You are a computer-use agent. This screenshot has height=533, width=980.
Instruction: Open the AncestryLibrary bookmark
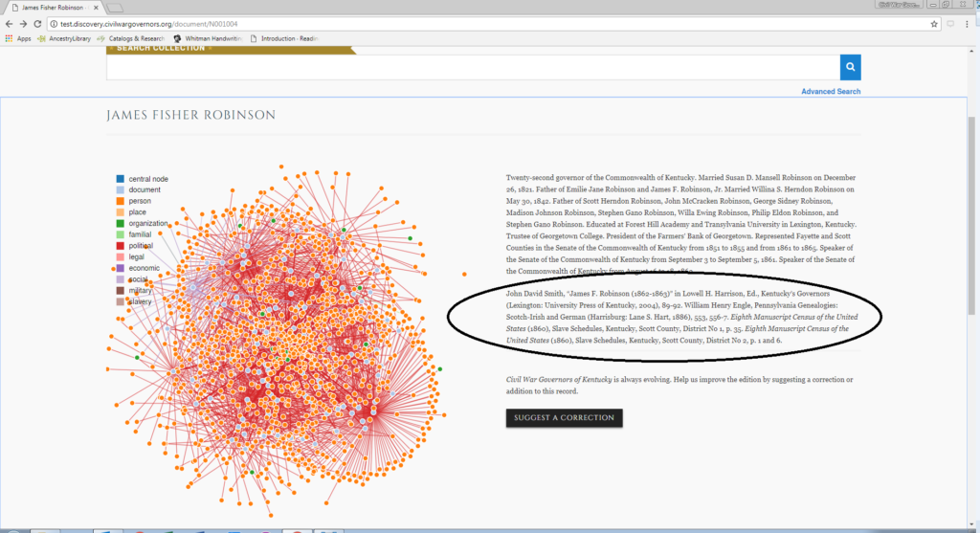pyautogui.click(x=64, y=38)
